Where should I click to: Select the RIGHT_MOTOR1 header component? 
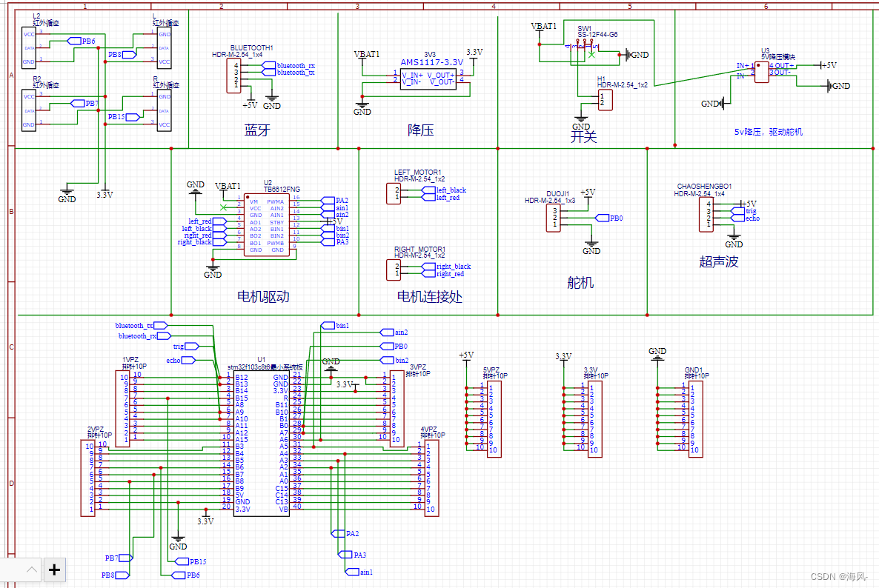(x=394, y=270)
